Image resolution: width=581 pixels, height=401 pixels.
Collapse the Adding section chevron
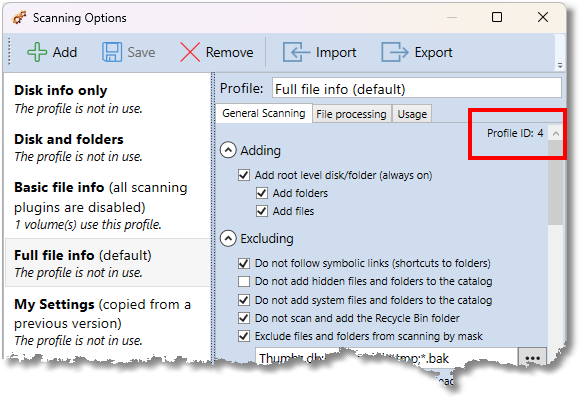pos(228,150)
